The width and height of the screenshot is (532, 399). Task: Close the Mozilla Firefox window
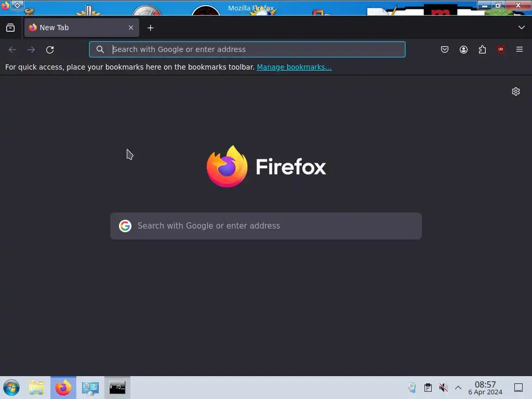[518, 5]
